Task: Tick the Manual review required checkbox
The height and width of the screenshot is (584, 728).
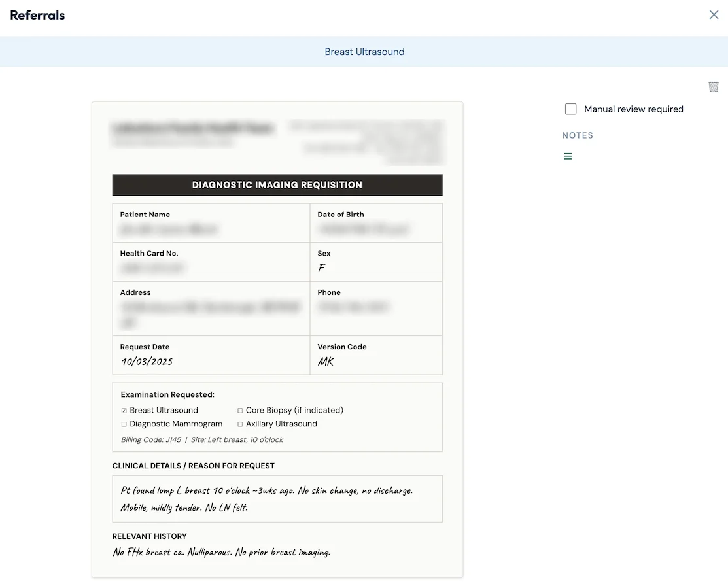Action: pyautogui.click(x=570, y=109)
